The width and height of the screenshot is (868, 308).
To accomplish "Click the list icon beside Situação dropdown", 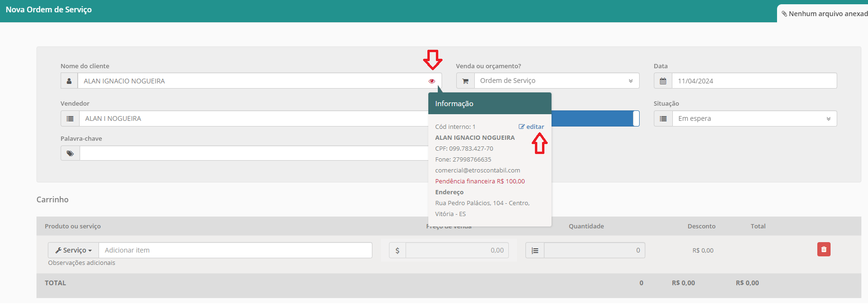I will (x=663, y=118).
